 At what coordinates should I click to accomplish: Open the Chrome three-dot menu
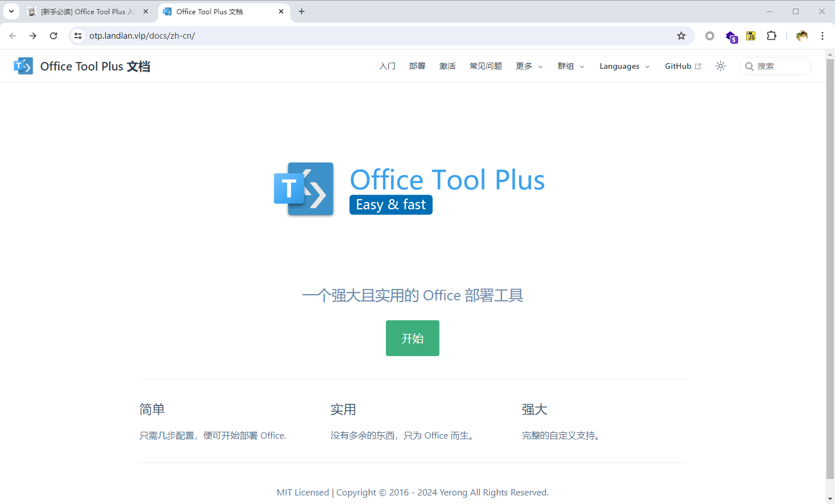tap(822, 36)
